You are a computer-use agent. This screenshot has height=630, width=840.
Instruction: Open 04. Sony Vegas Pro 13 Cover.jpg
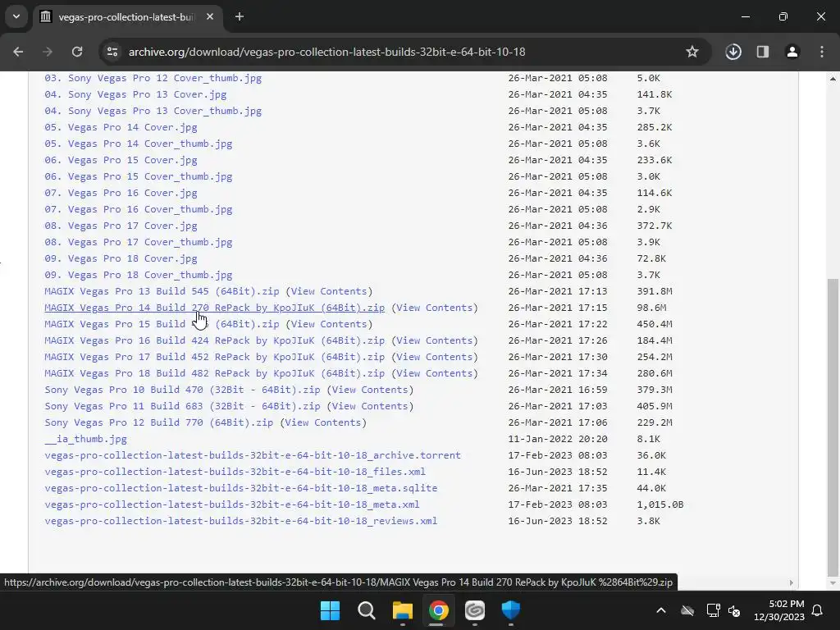(x=135, y=95)
